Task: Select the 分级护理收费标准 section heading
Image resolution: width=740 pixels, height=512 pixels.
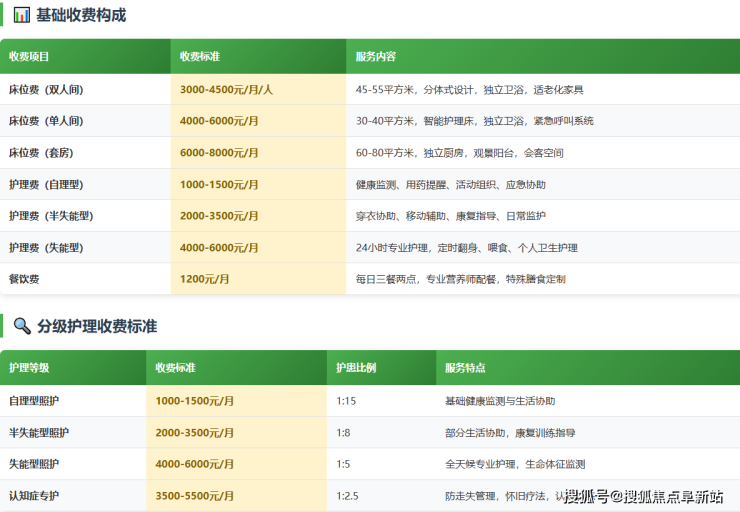Action: point(97,326)
